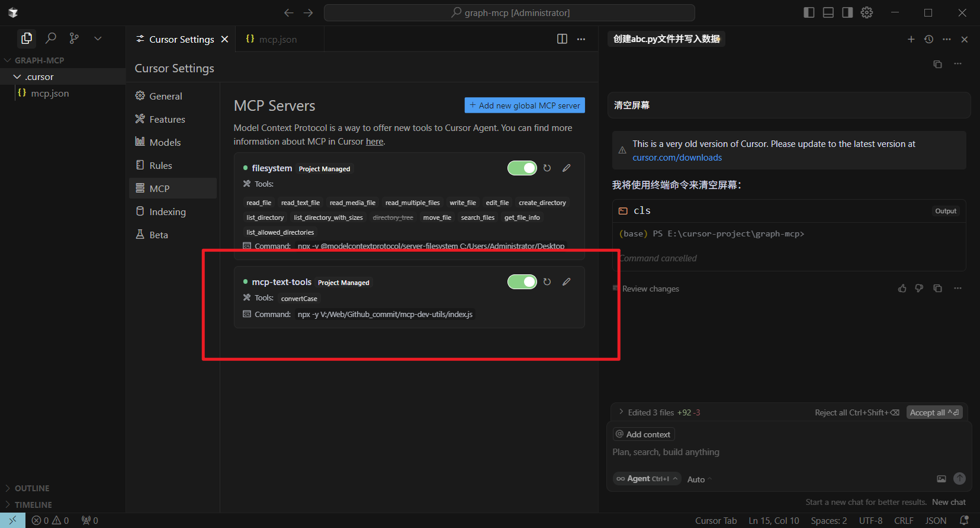980x528 pixels.
Task: Click the graph-mcp command center search box
Action: pos(509,12)
